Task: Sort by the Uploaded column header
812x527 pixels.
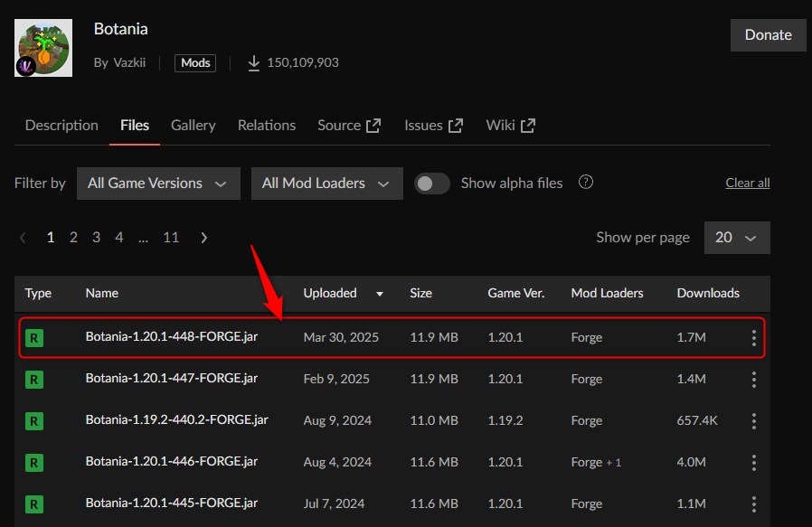Action: click(330, 293)
